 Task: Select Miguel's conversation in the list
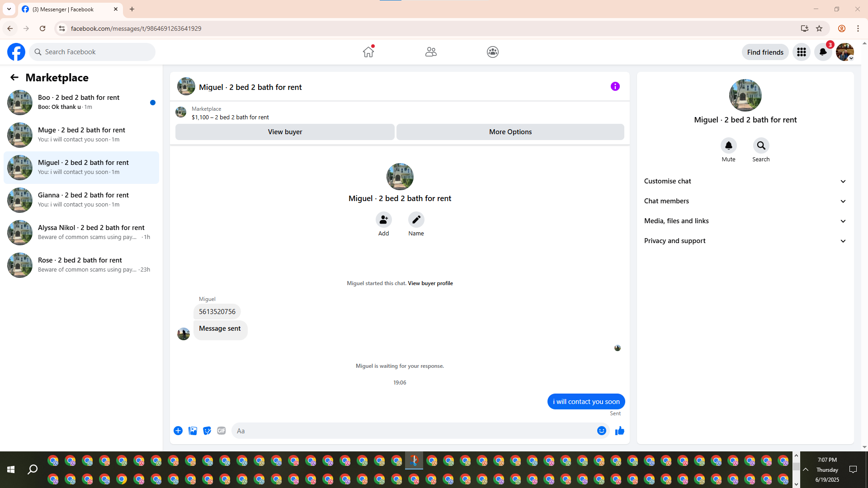pyautogui.click(x=81, y=168)
